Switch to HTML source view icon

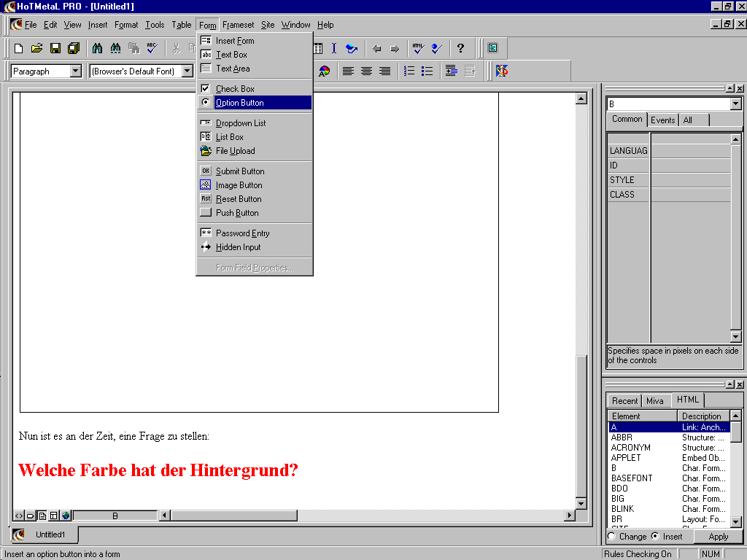[x=19, y=516]
